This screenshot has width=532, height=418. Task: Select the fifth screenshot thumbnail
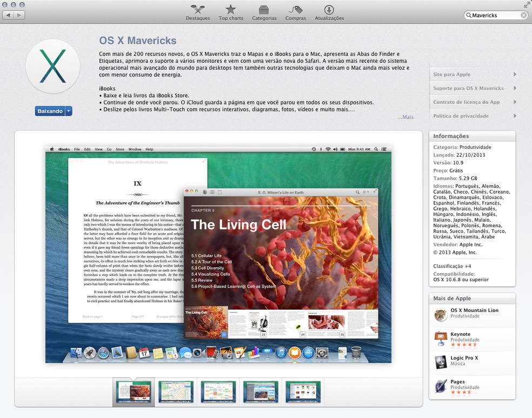303,392
